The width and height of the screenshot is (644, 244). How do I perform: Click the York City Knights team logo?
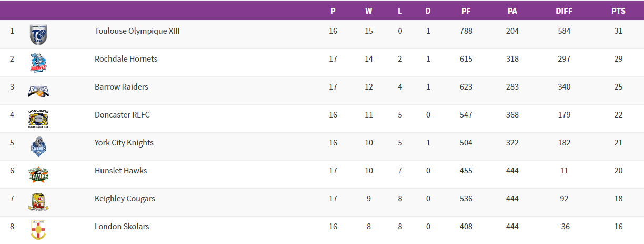coord(38,147)
